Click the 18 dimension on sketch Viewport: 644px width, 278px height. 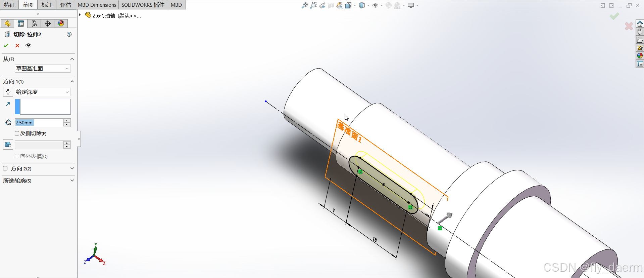[375, 240]
